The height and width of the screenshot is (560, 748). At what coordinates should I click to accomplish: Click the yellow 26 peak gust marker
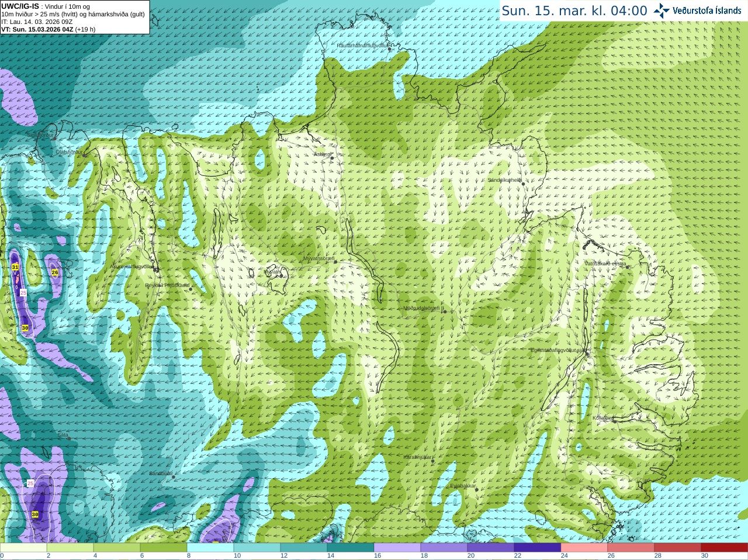click(x=55, y=272)
